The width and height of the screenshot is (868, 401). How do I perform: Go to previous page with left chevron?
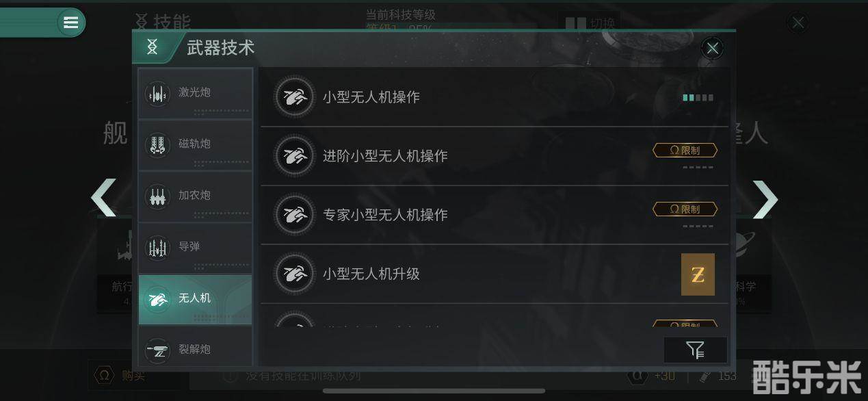coord(104,198)
